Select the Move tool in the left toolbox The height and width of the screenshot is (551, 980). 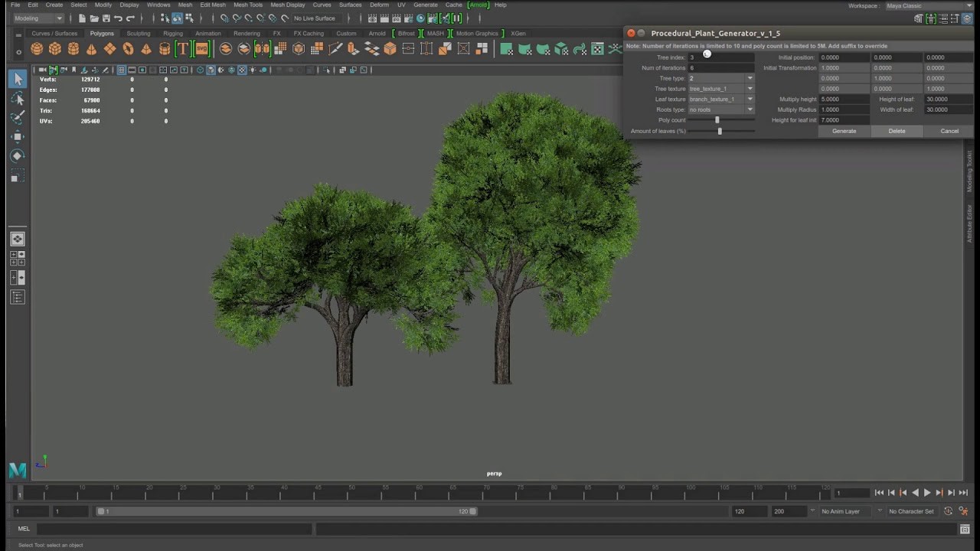[18, 137]
